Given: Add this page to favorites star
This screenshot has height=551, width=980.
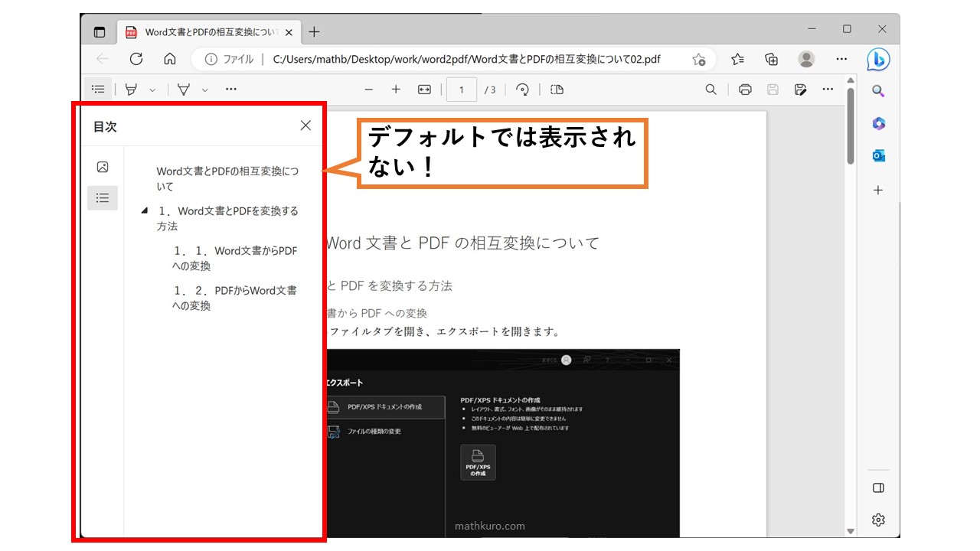Looking at the screenshot, I should point(698,59).
